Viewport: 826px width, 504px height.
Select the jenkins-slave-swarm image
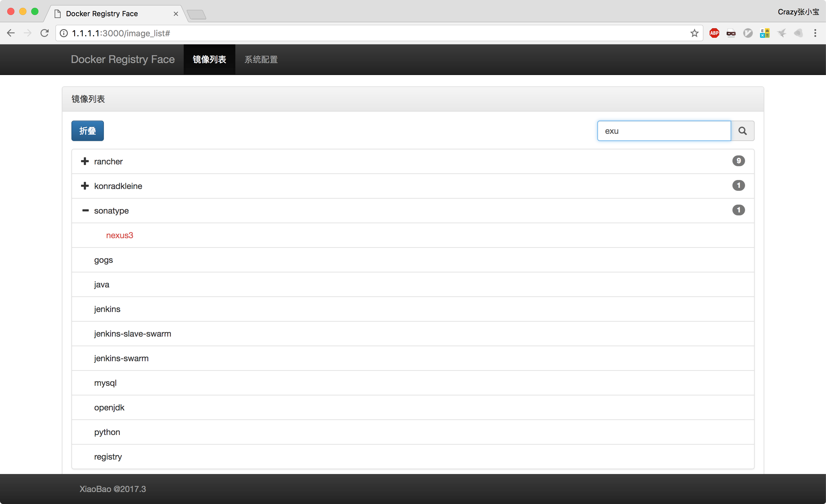[x=132, y=334]
